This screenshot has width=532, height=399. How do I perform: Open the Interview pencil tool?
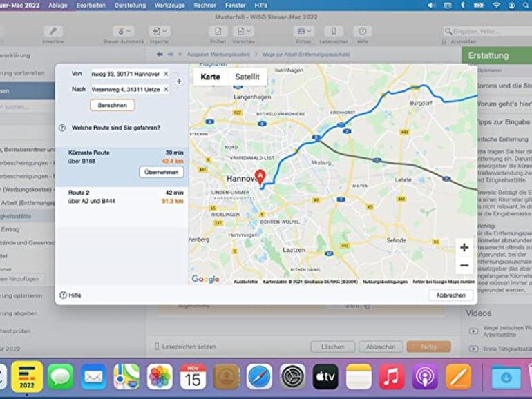pyautogui.click(x=53, y=32)
